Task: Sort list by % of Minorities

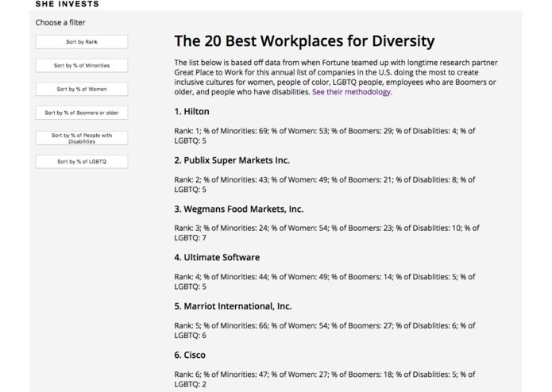Action: click(82, 65)
